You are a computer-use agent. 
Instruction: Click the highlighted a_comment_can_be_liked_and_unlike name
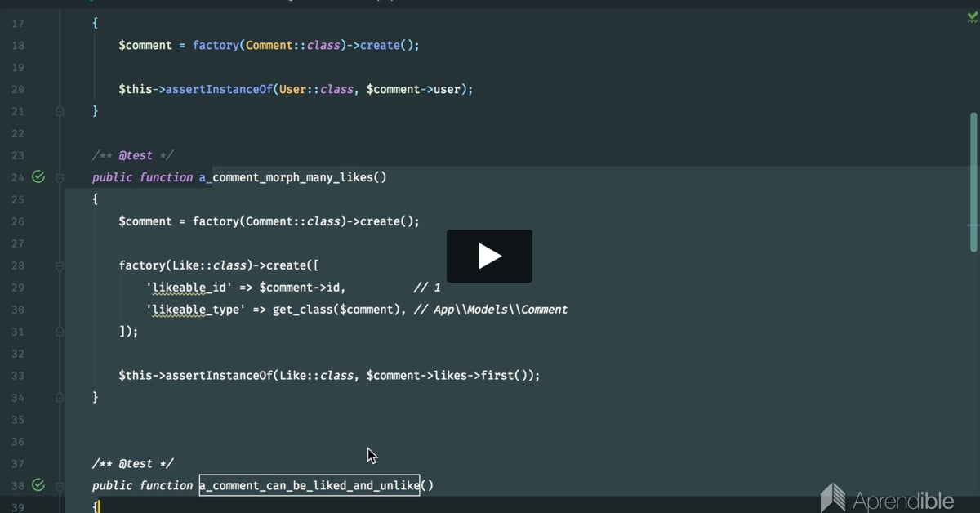click(310, 485)
